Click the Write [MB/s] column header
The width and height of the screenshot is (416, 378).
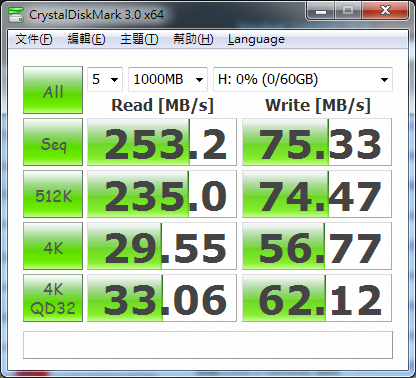318,105
